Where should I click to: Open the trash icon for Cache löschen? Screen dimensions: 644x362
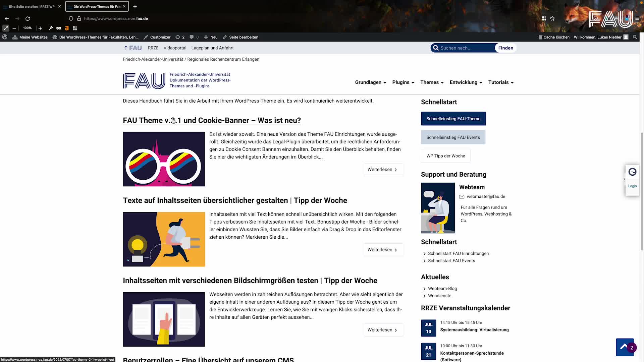click(540, 37)
